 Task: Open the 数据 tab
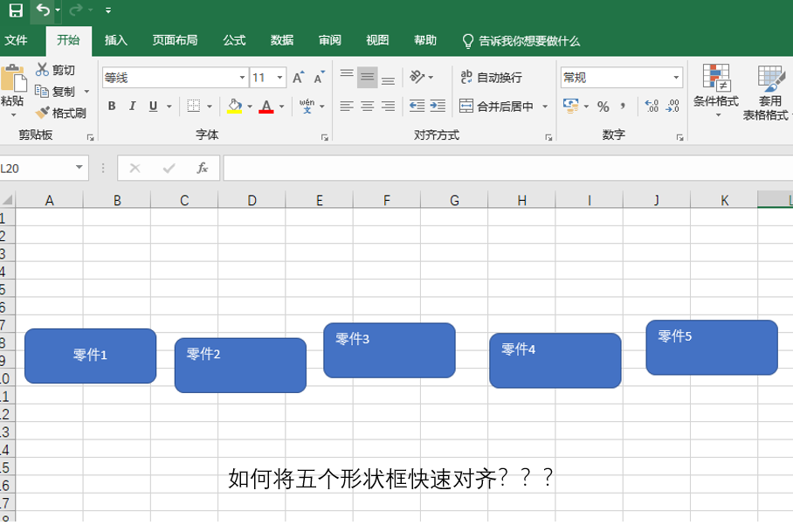pyautogui.click(x=282, y=40)
